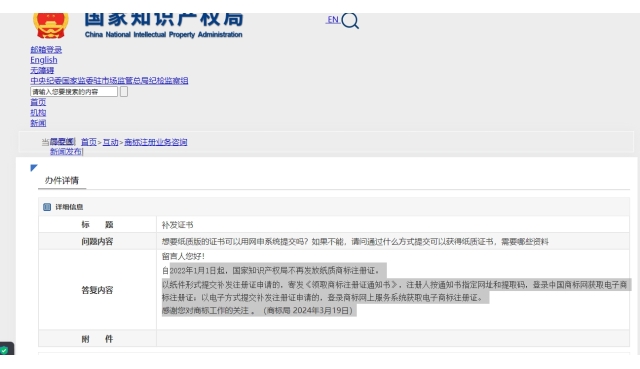The height and width of the screenshot is (369, 640).
Task: Click 互动 in the breadcrumb
Action: [x=110, y=142]
